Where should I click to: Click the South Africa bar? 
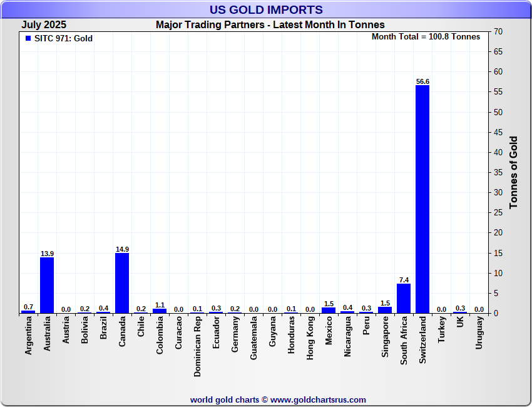pos(404,298)
